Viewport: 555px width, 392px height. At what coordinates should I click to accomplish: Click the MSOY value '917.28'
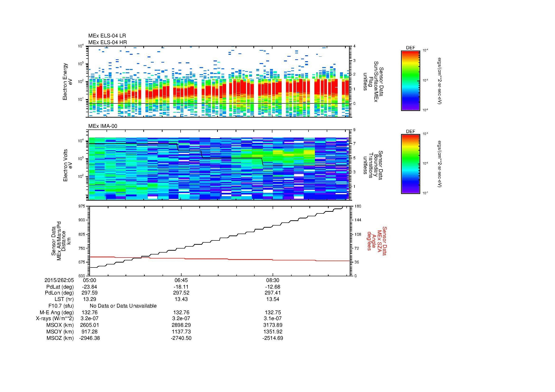coord(89,332)
